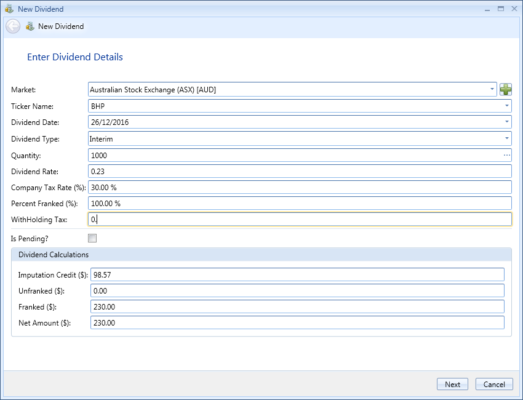523x400 pixels.
Task: Select the Percent Franked field
Action: (x=300, y=203)
